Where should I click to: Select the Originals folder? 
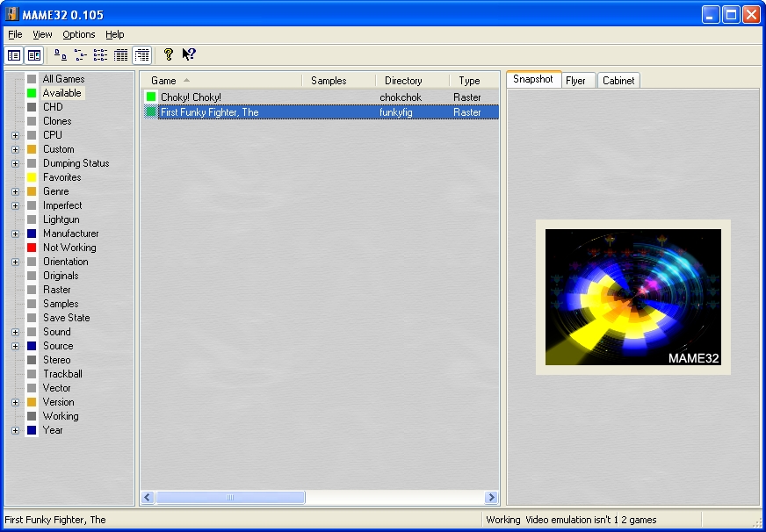click(x=61, y=276)
